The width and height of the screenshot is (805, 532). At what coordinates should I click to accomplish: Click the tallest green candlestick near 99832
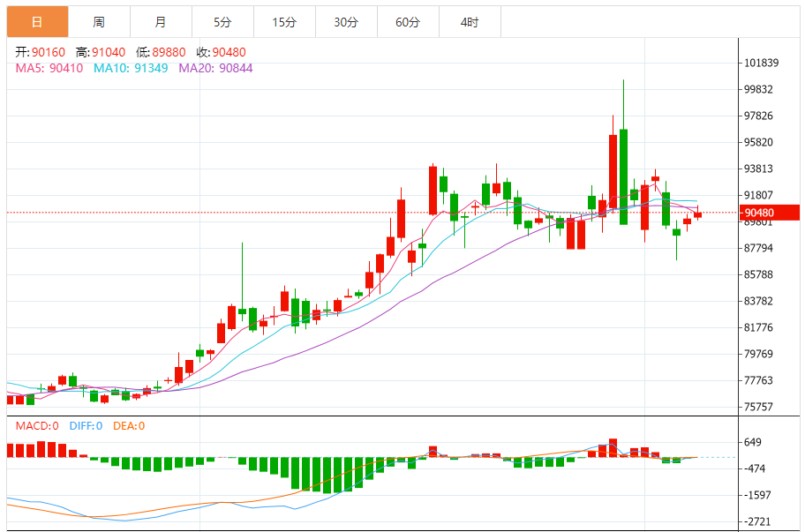623,176
